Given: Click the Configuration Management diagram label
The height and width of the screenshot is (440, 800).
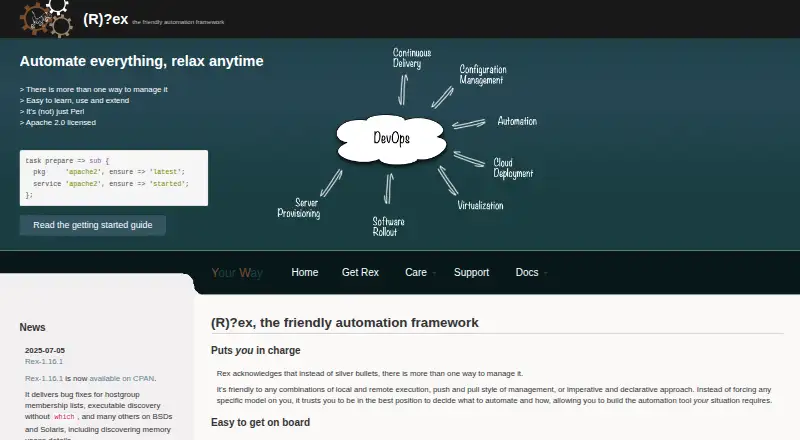Looking at the screenshot, I should tap(483, 75).
